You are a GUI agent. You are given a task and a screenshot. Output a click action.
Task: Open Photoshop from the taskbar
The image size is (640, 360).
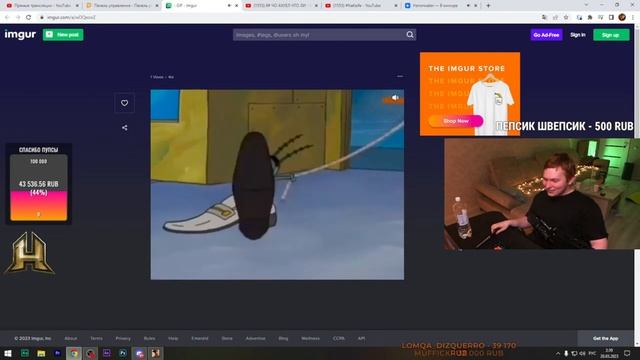tap(123, 353)
